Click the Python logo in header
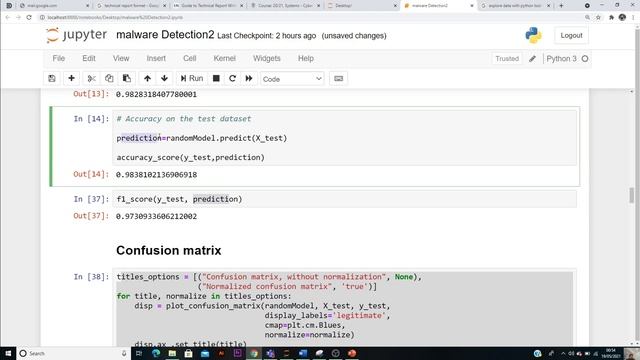640x360 pixels. pos(533,36)
